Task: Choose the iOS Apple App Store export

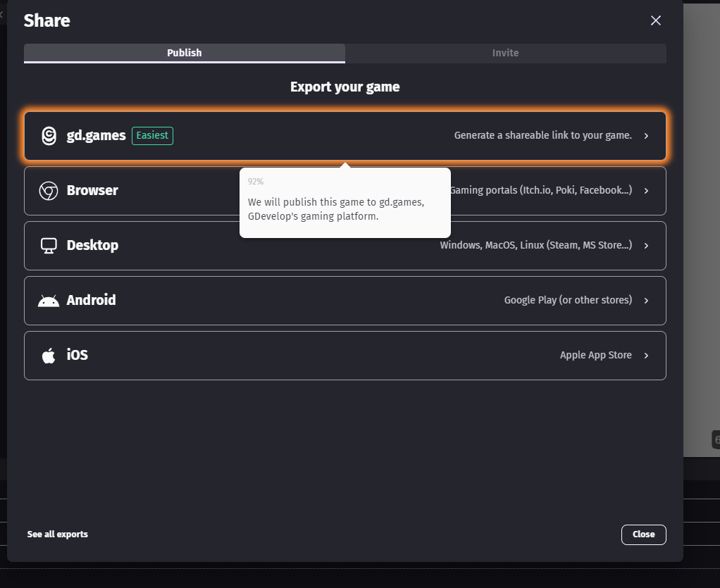Action: point(345,355)
